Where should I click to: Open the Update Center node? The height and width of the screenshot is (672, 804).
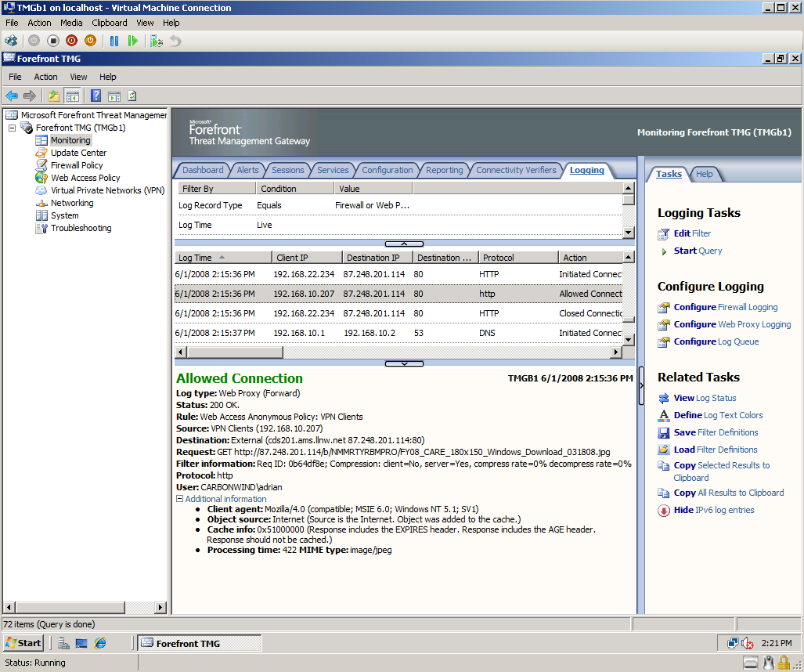[x=78, y=153]
